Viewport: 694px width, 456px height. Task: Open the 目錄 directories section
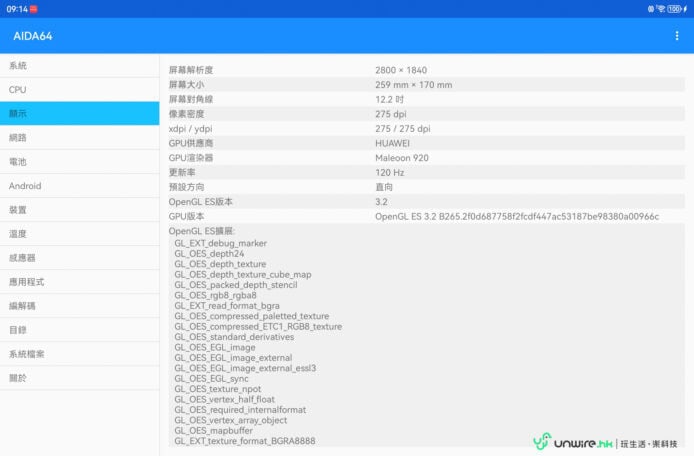click(80, 330)
